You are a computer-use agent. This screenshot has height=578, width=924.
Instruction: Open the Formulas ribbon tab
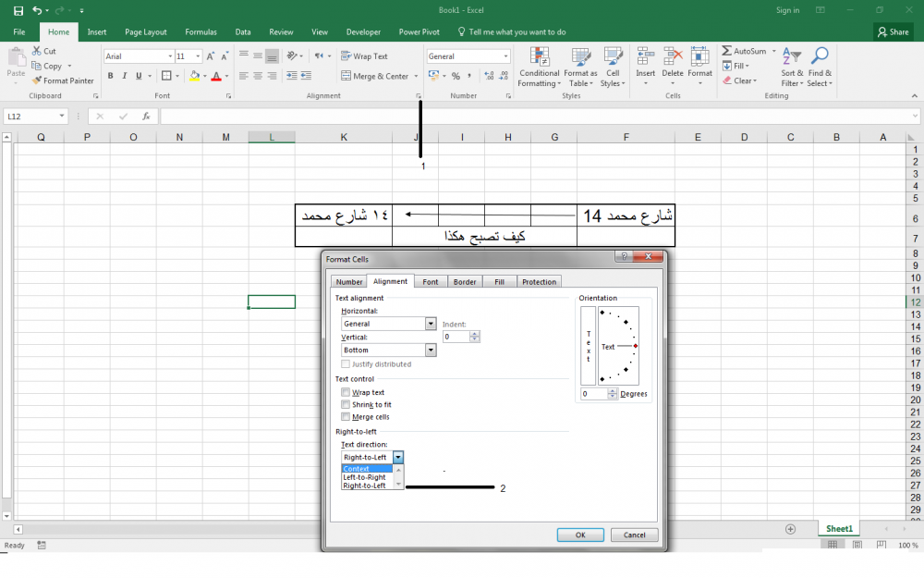pos(201,31)
